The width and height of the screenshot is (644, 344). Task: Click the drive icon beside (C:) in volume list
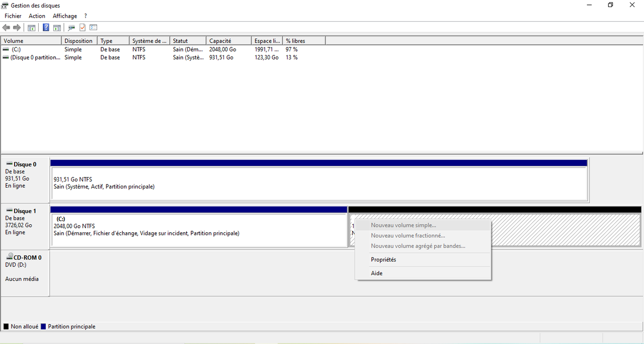pos(6,50)
